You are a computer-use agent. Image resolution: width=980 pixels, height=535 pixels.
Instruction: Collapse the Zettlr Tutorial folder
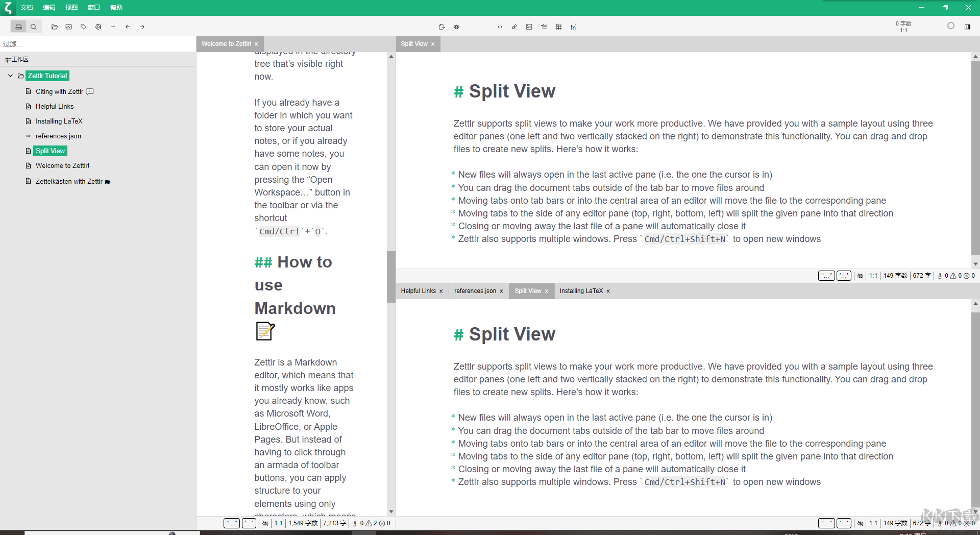(10, 76)
